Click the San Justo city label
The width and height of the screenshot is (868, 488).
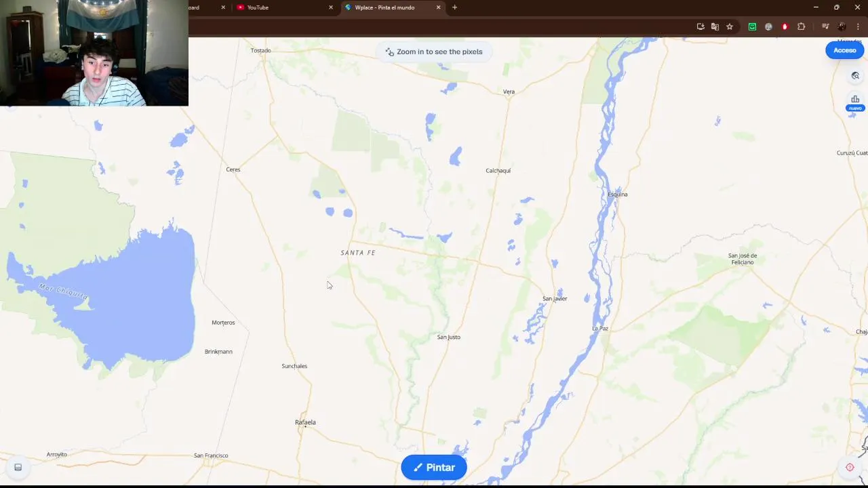[449, 337]
